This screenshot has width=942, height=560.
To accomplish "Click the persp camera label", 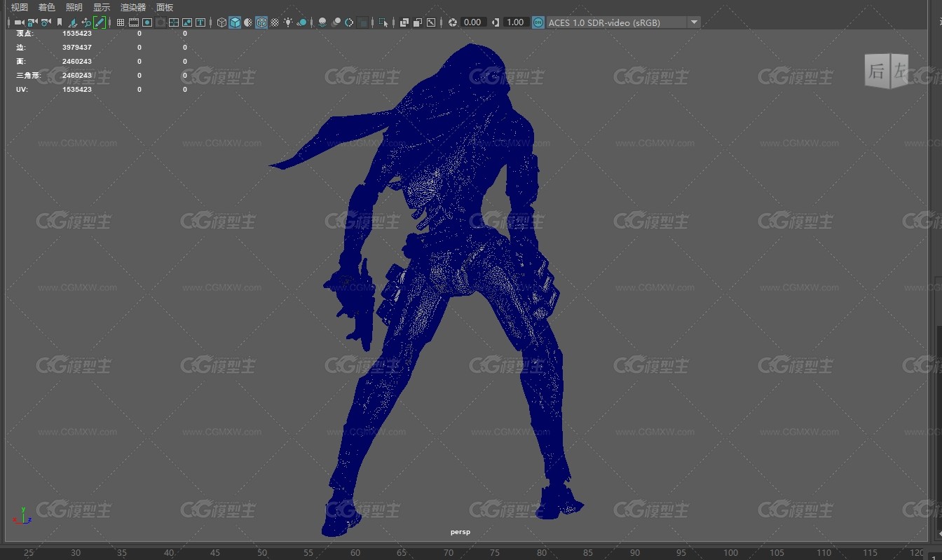I will tap(460, 532).
